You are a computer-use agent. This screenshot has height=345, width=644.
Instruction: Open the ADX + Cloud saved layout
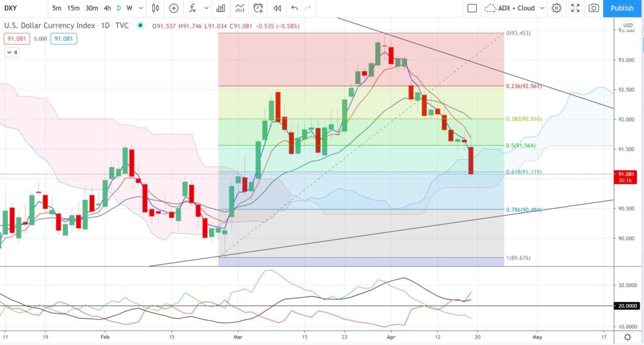[x=509, y=8]
